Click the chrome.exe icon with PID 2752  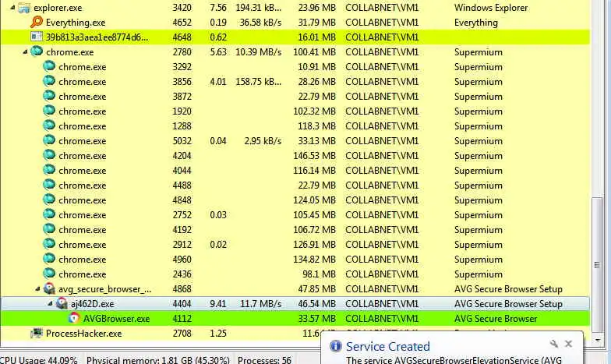[49, 215]
